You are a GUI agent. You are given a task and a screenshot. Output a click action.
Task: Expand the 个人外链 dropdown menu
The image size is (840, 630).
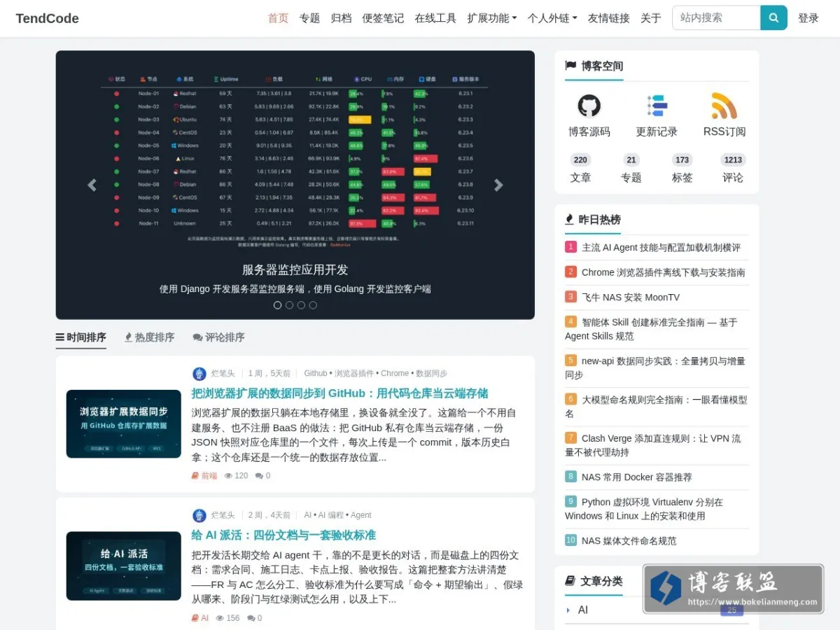coord(552,18)
